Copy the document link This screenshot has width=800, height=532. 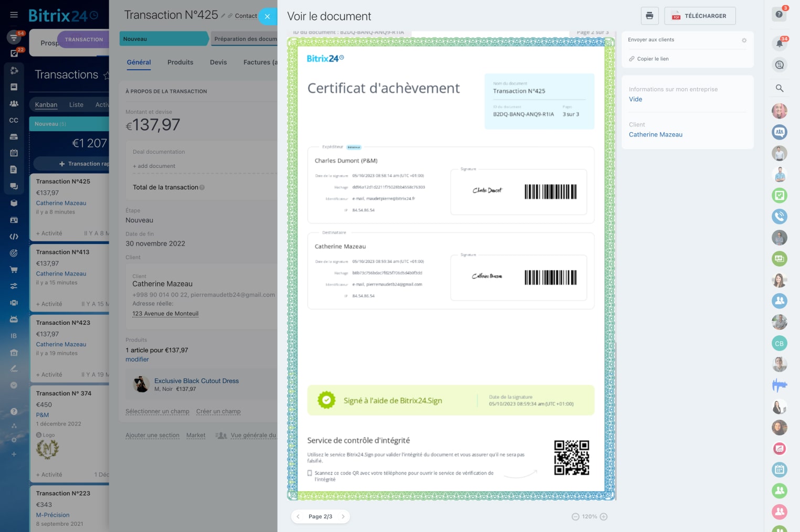[652, 59]
